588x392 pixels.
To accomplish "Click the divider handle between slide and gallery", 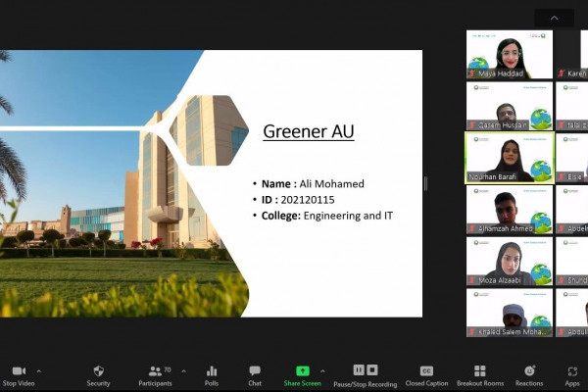I will [x=425, y=183].
